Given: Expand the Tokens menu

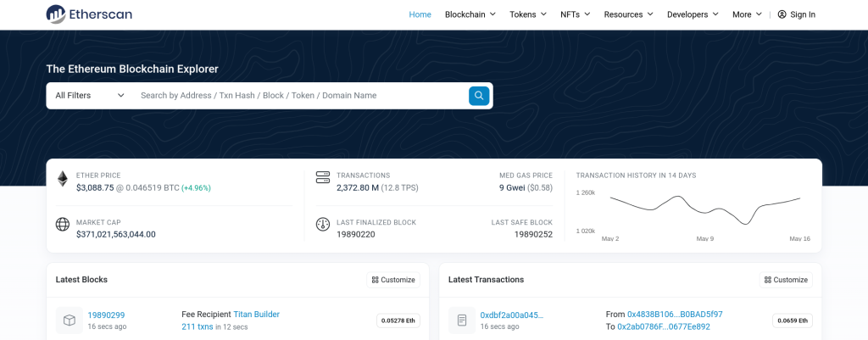Looking at the screenshot, I should tap(528, 14).
